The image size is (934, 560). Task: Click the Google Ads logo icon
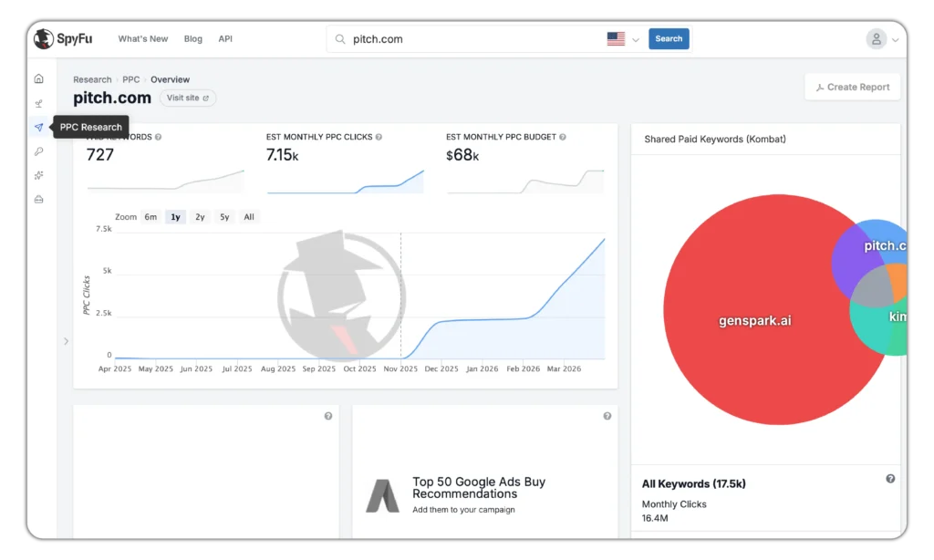coord(382,495)
